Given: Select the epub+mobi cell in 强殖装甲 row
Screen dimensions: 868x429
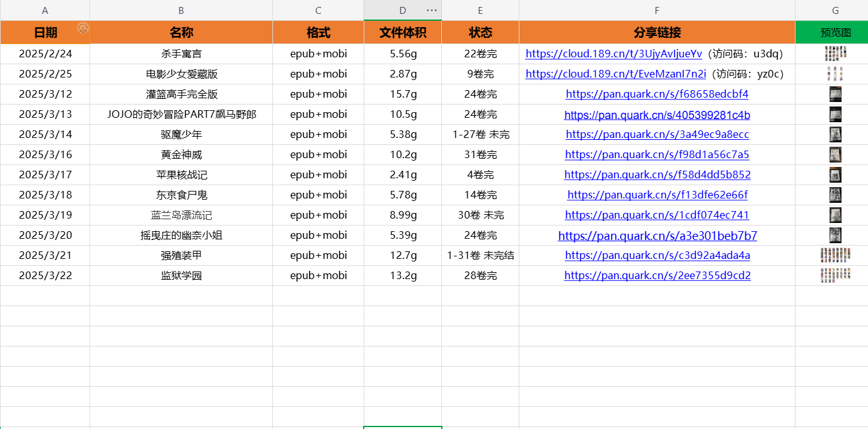Looking at the screenshot, I should [318, 256].
